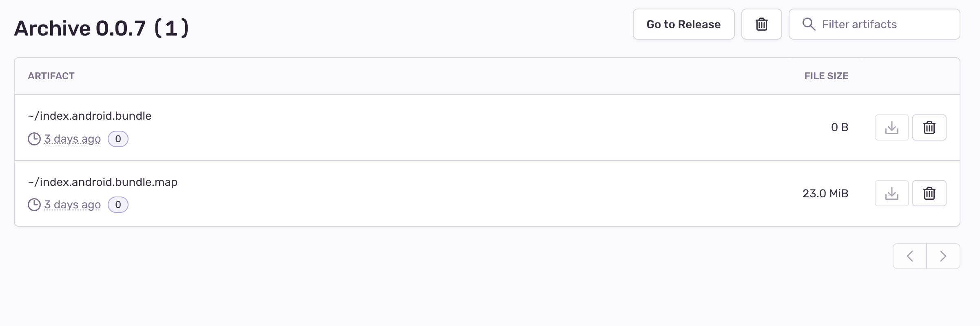Click the 0 B file size value
Viewport: 980px width, 326px height.
point(840,127)
